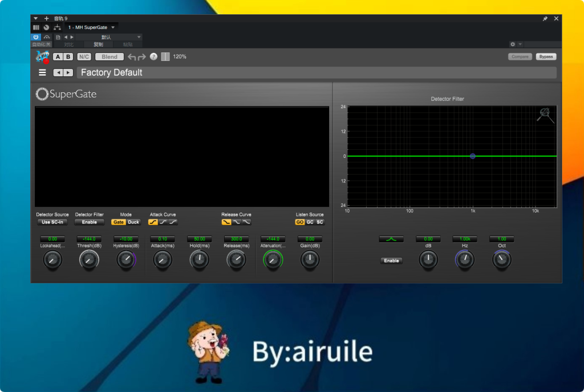The height and width of the screenshot is (392, 584).
Task: Click the filter shape selector icon
Action: 391,239
